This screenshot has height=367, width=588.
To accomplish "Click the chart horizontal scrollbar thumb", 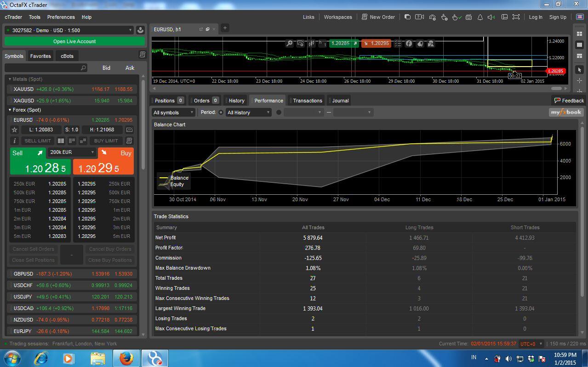I will point(556,88).
